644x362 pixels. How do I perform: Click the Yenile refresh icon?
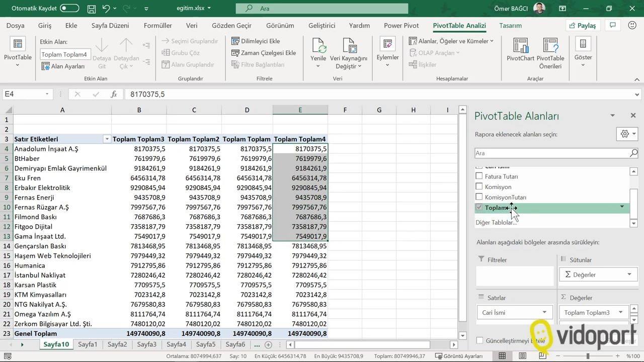(x=318, y=46)
